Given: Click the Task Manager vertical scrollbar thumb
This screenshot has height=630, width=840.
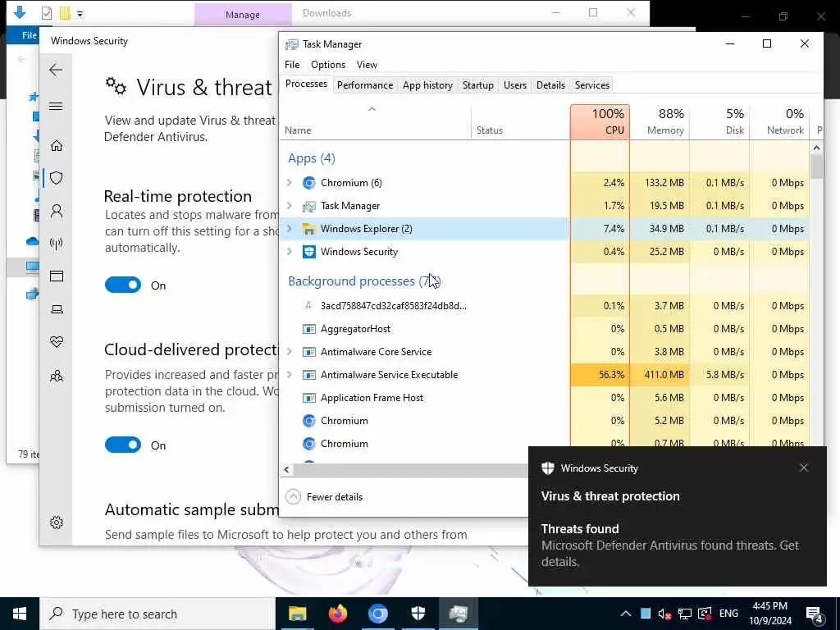Looking at the screenshot, I should pyautogui.click(x=816, y=166).
